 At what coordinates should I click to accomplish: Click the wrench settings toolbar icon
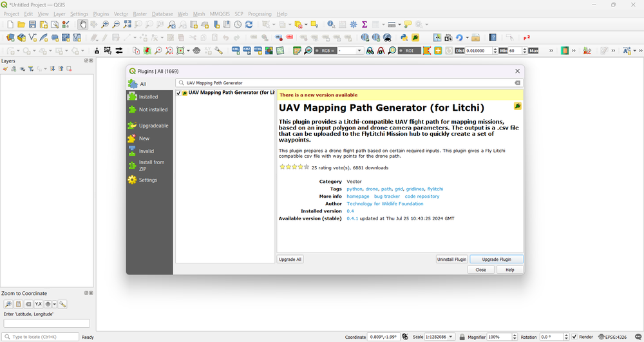(x=218, y=50)
